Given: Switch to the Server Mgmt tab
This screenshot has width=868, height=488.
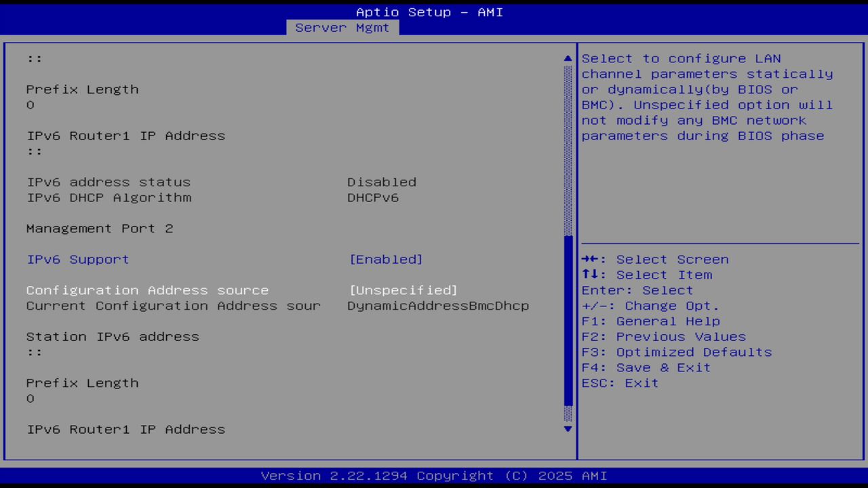Looking at the screenshot, I should pyautogui.click(x=342, y=28).
